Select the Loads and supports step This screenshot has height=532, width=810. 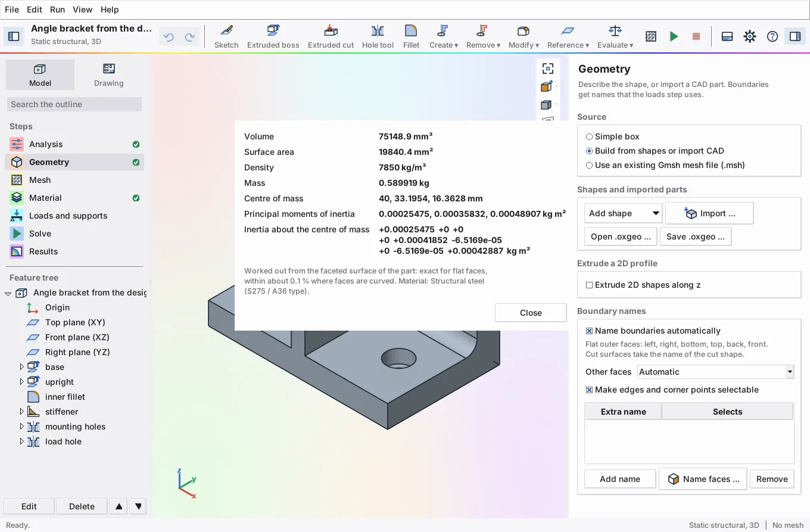(x=74, y=216)
